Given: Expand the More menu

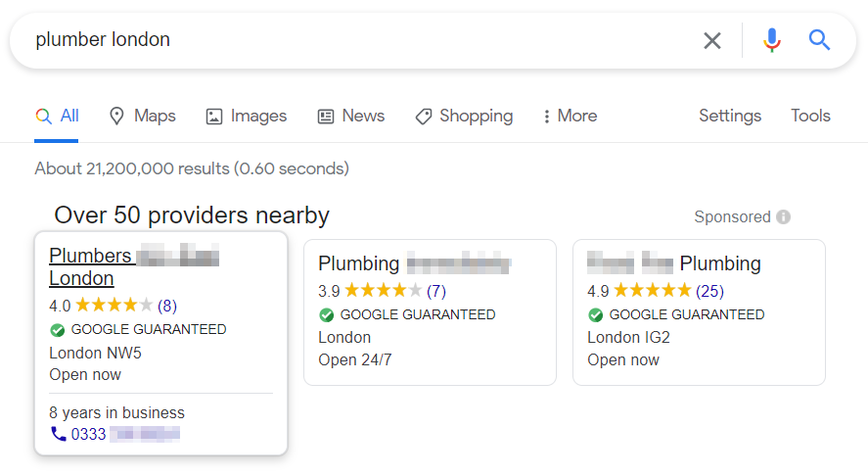Looking at the screenshot, I should pyautogui.click(x=571, y=116).
